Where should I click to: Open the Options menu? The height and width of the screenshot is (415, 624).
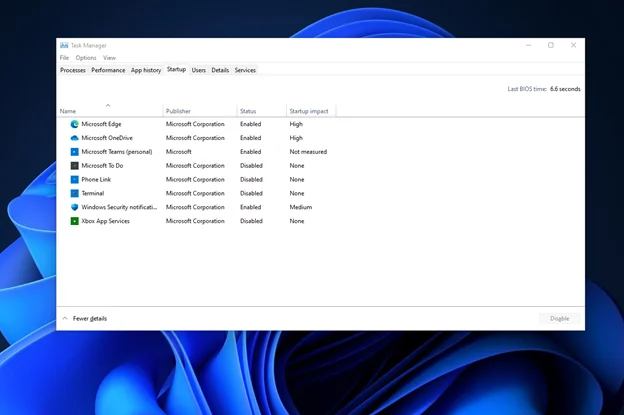(x=86, y=58)
